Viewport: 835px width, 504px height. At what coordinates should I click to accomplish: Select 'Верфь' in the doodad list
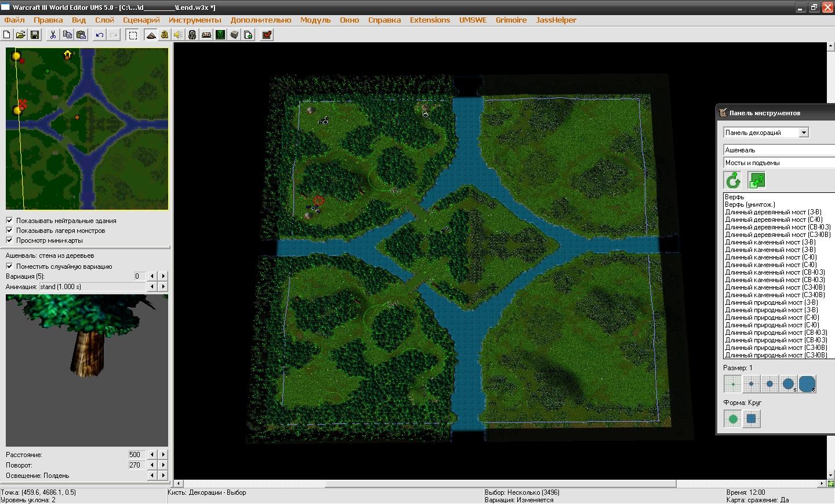(x=779, y=197)
